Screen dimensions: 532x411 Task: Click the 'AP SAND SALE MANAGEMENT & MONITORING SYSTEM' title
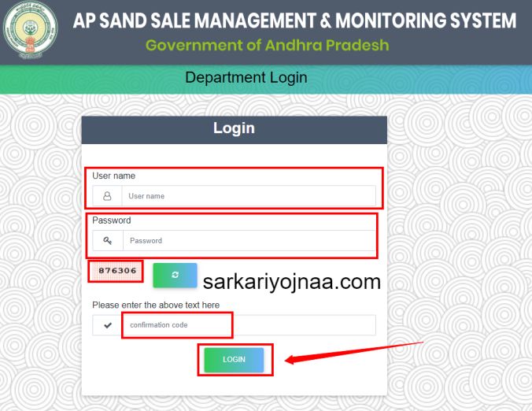tap(294, 20)
